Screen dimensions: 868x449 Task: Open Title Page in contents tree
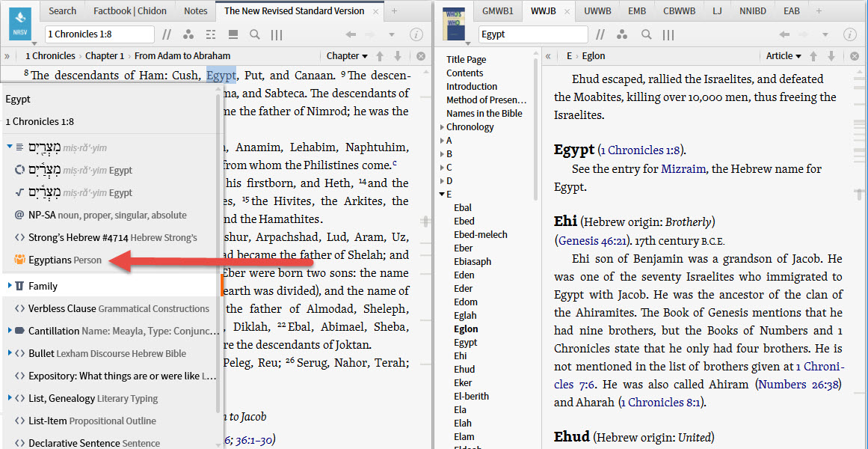[x=466, y=59]
